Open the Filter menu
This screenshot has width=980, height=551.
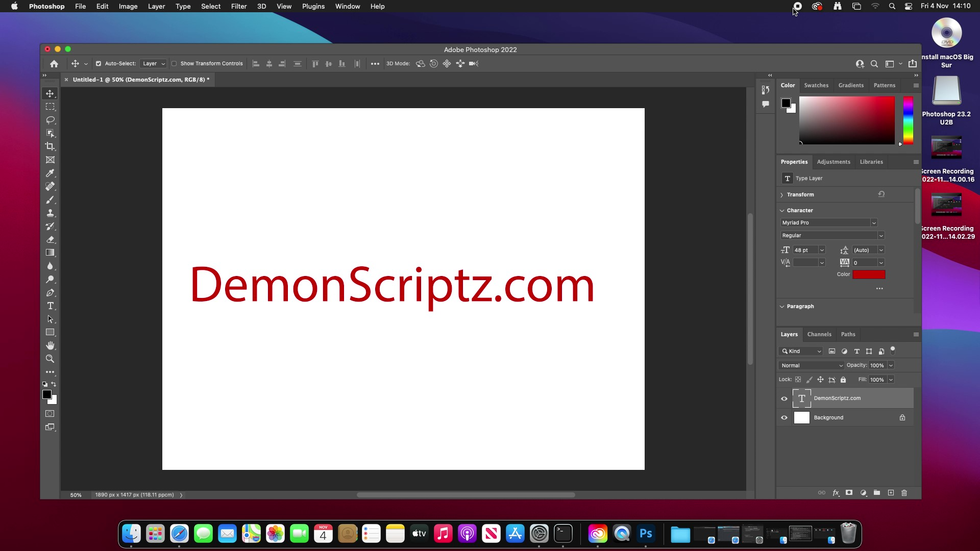pos(238,6)
